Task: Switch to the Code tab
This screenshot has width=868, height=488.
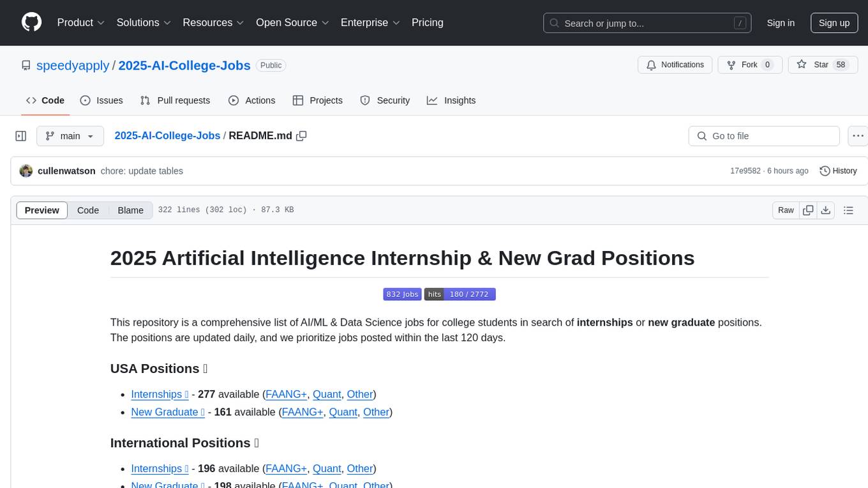Action: click(x=45, y=100)
